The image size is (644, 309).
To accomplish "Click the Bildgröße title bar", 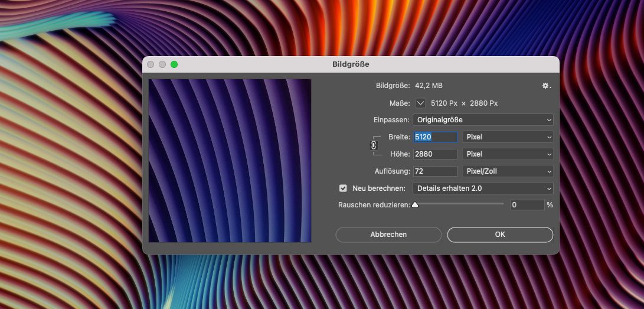I will tap(351, 64).
